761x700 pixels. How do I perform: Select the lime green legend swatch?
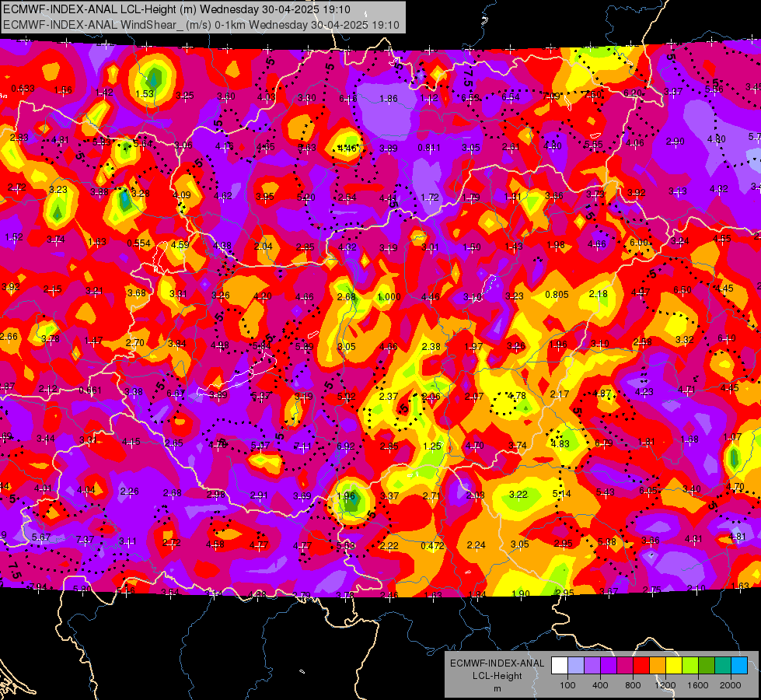[690, 666]
